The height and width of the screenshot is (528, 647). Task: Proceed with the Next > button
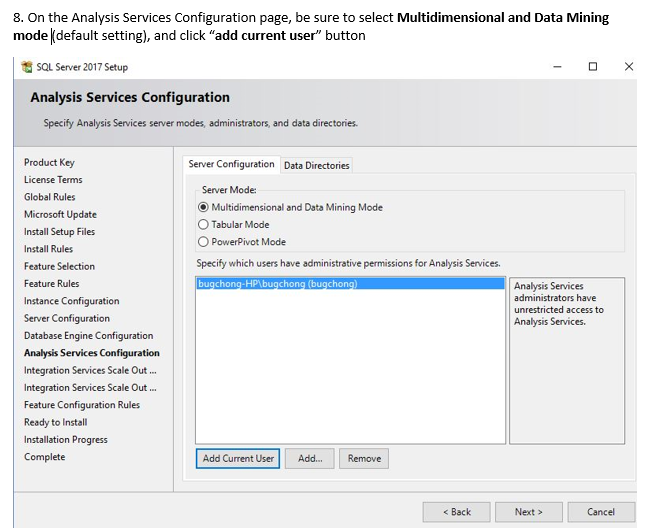click(529, 512)
